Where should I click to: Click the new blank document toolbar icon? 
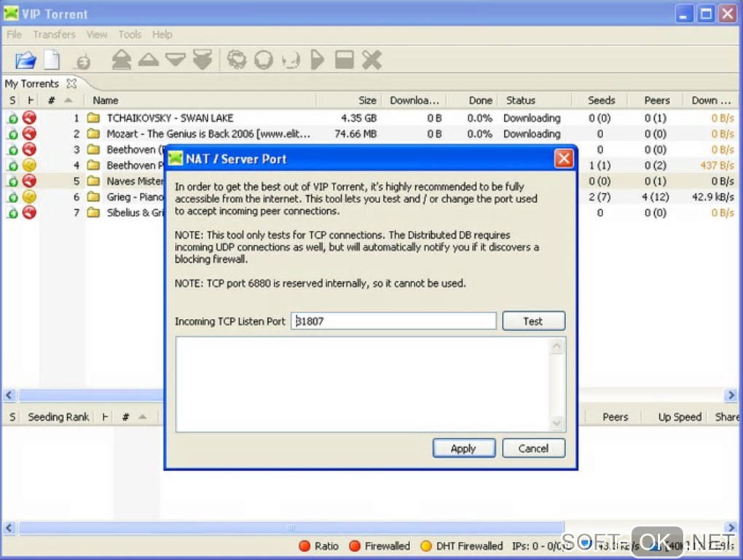(x=52, y=60)
